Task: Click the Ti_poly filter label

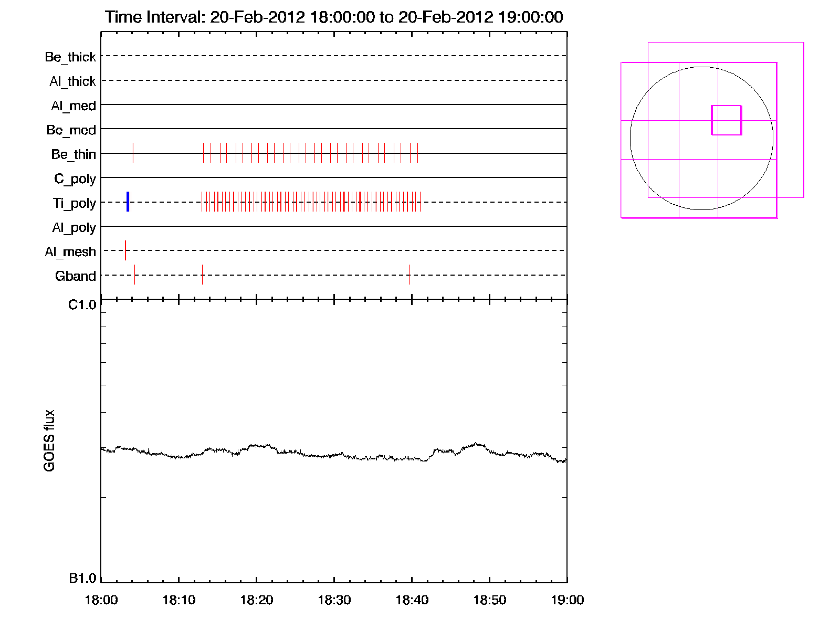Action: pos(74,203)
